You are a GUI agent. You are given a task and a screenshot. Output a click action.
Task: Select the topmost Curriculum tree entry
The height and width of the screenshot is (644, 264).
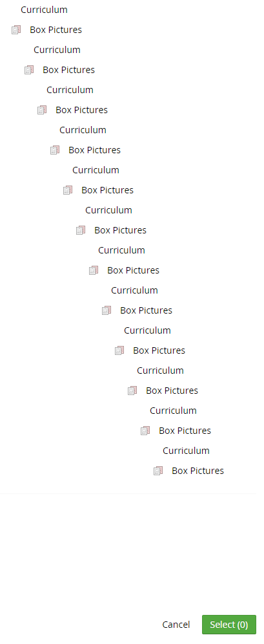[x=45, y=10]
